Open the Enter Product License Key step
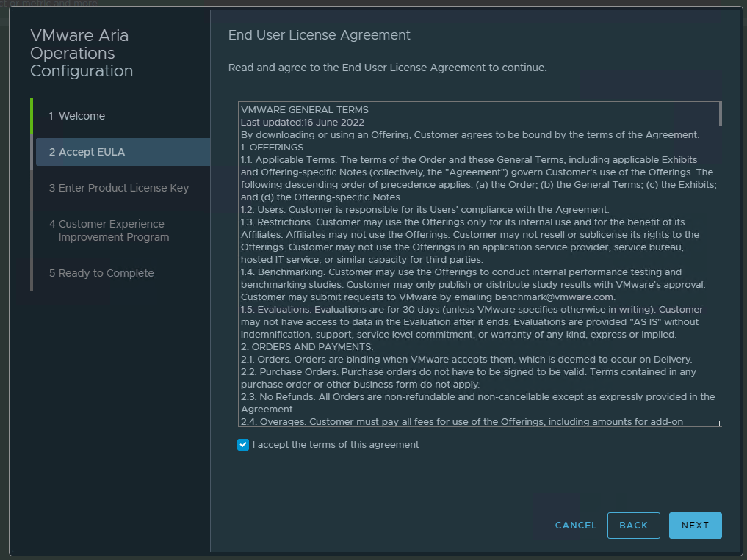The image size is (747, 560). [118, 188]
